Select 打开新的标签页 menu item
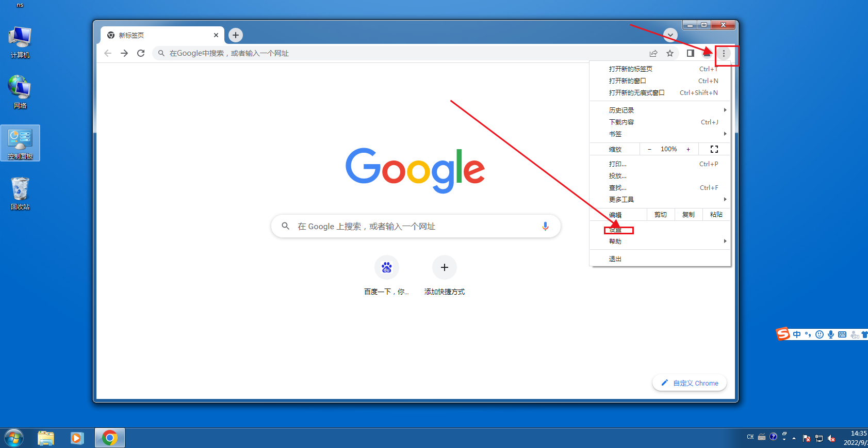The width and height of the screenshot is (868, 448). click(x=660, y=69)
